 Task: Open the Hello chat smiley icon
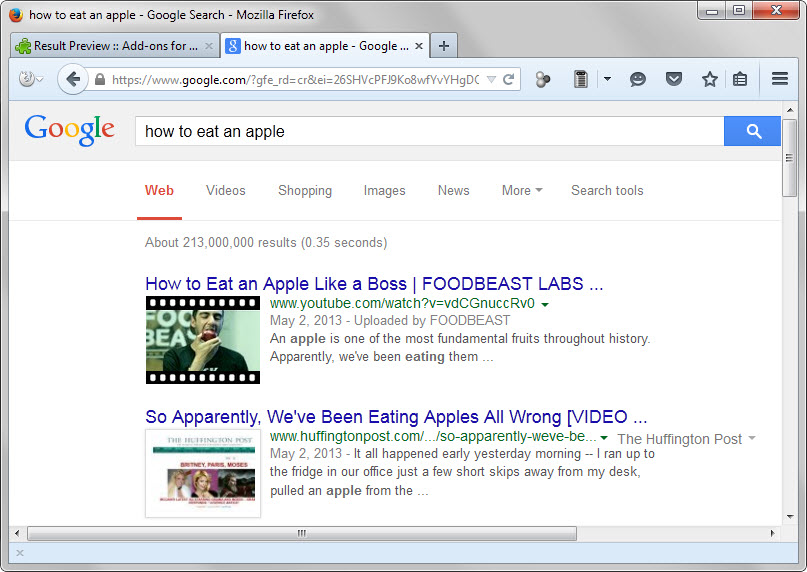[638, 79]
